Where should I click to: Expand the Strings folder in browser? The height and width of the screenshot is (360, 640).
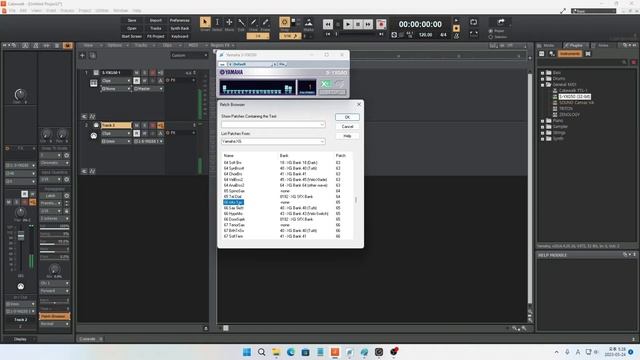(542, 133)
